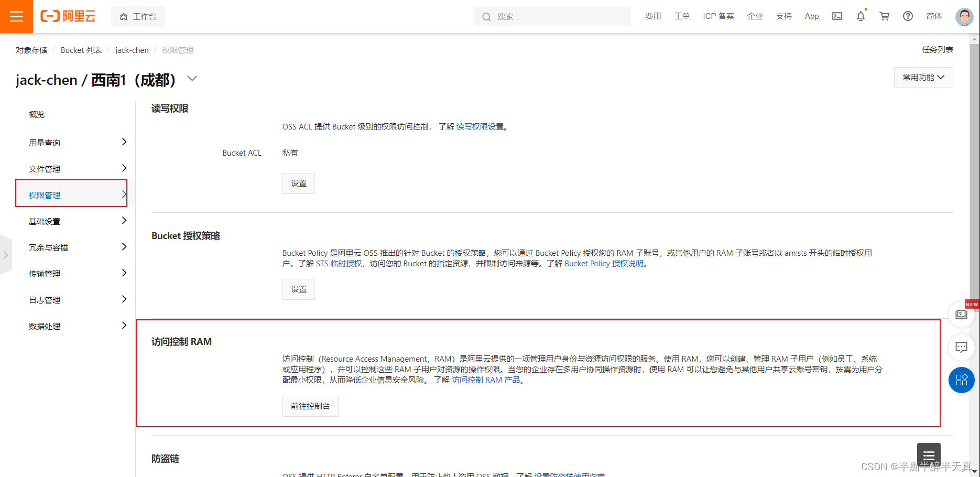Viewport: 980px width, 477px height.
Task: Open the notifications bell icon
Action: 861,16
